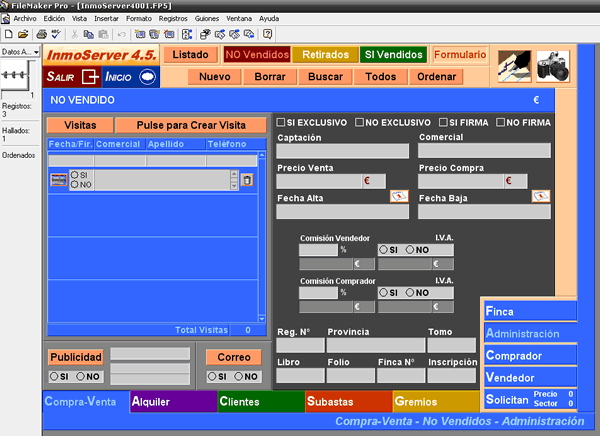Click visit note field down arrow

click(x=234, y=186)
